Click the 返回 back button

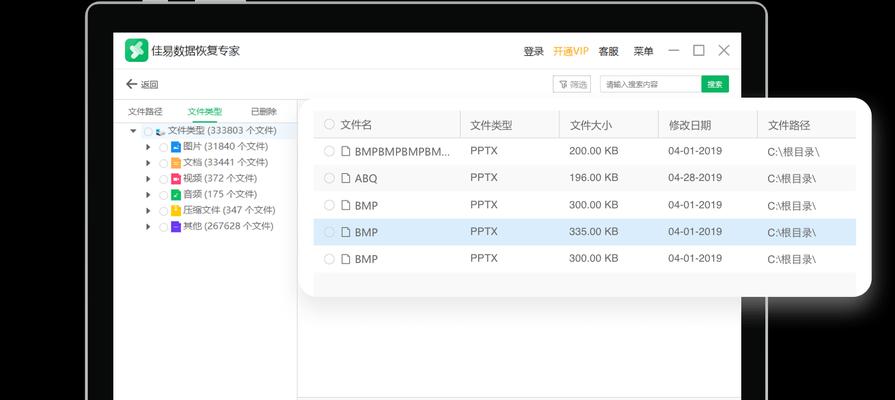tap(142, 84)
